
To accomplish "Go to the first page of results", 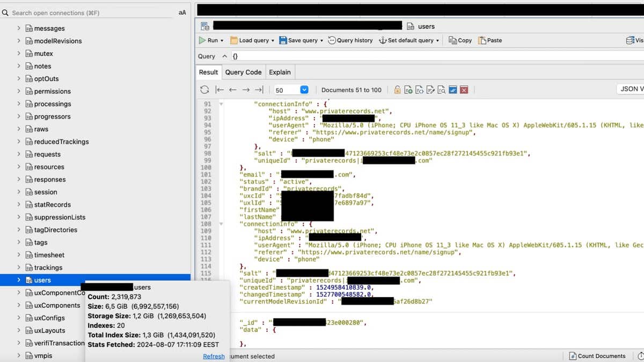I will click(219, 90).
